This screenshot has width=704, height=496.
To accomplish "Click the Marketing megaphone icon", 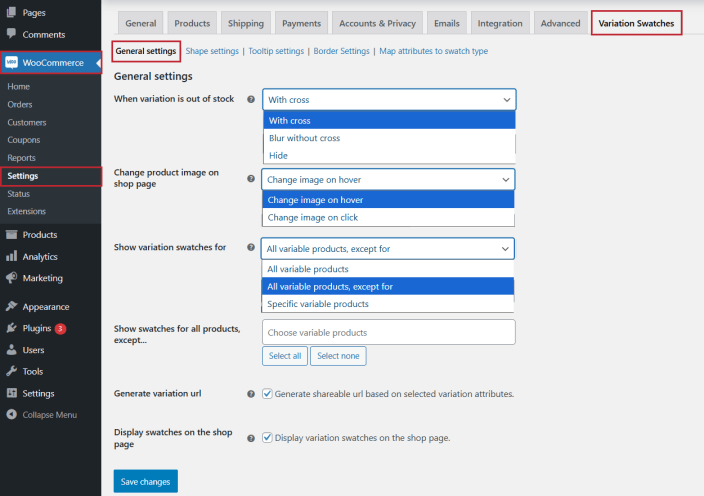I will [11, 278].
